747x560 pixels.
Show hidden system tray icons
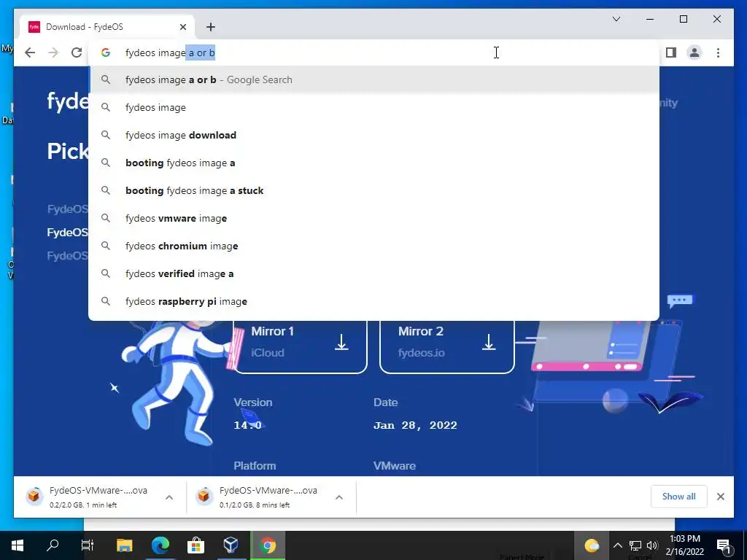[617, 545]
